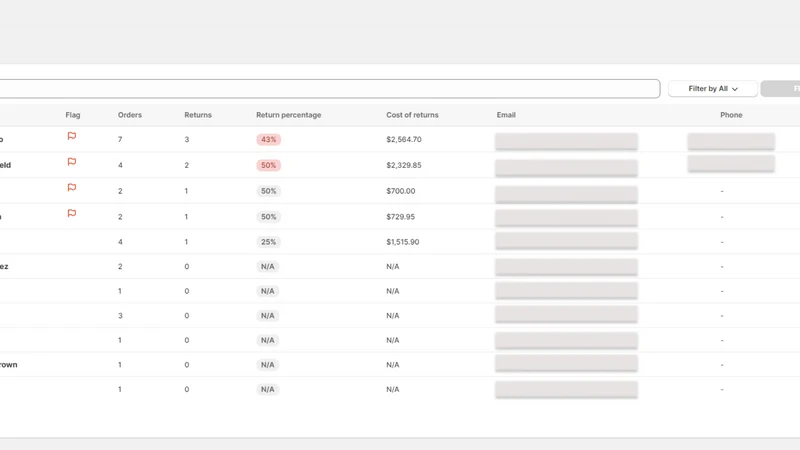Click the flag icon in the $700.00 row
Viewport: 800px width, 450px height.
click(71, 188)
